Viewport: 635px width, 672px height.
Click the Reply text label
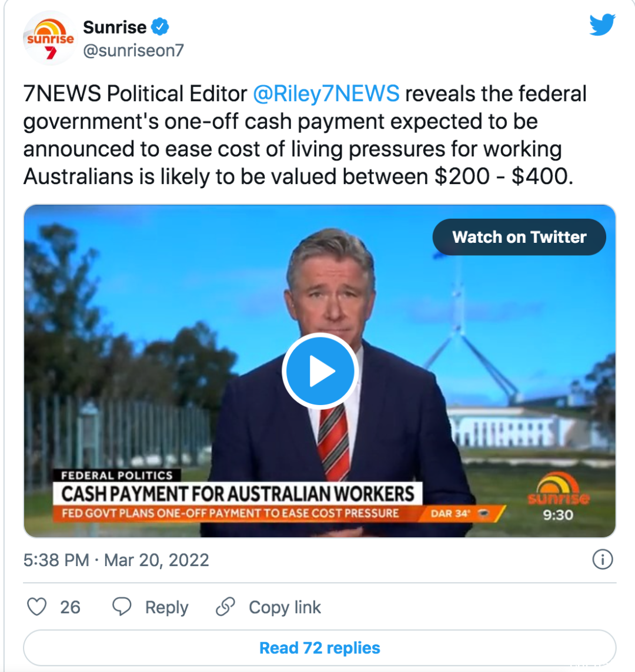tap(166, 607)
